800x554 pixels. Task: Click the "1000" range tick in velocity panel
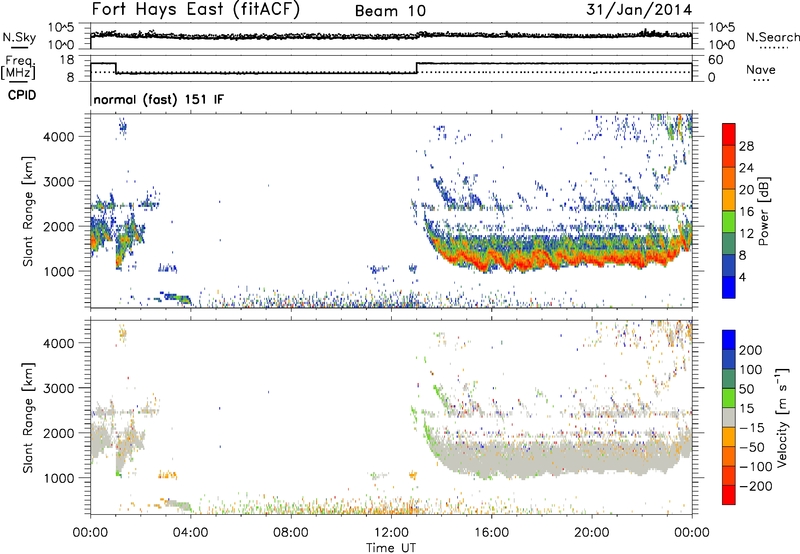(x=58, y=478)
